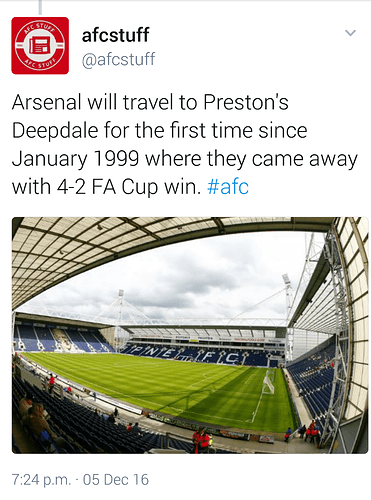
Task: Click the afcstuff display name
Action: click(115, 35)
